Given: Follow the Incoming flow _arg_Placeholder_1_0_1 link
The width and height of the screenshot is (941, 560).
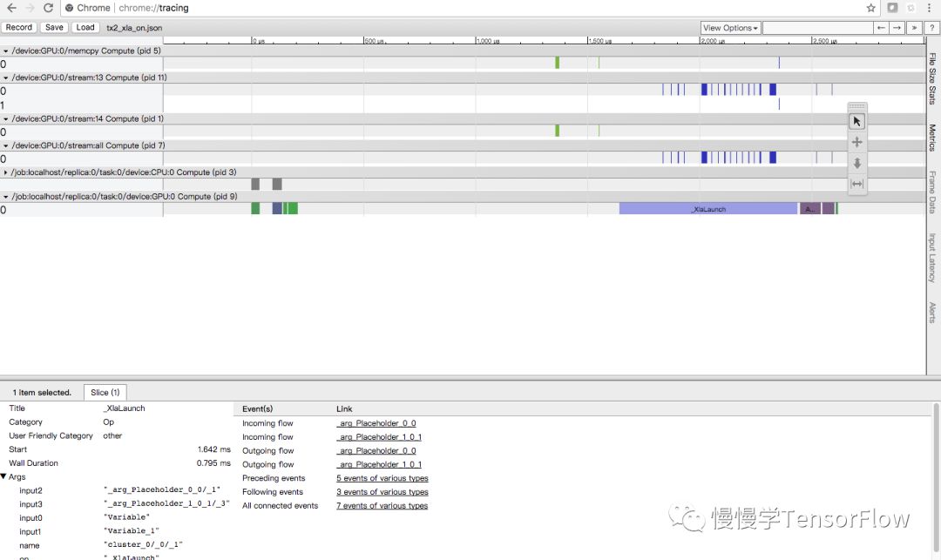Looking at the screenshot, I should 379,437.
